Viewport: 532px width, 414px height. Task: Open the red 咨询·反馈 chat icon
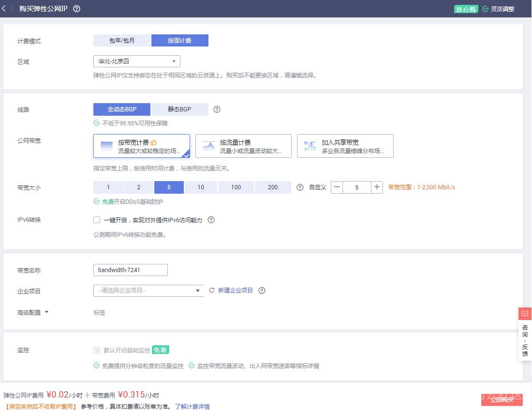point(525,313)
